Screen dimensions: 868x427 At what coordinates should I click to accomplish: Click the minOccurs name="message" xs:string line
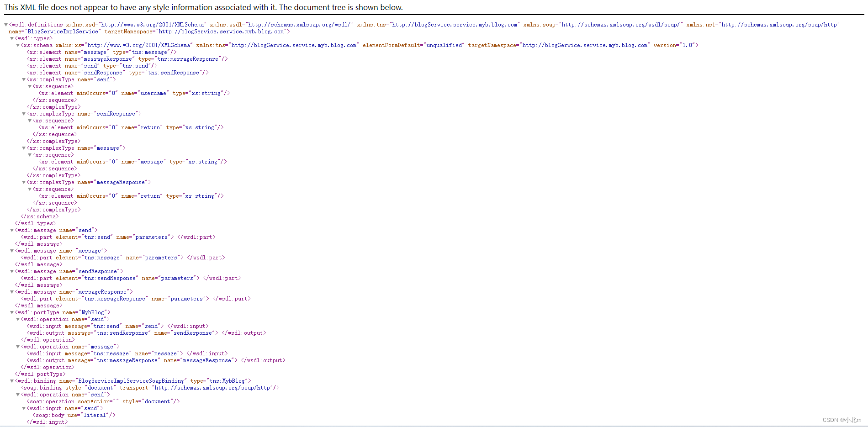coord(132,162)
